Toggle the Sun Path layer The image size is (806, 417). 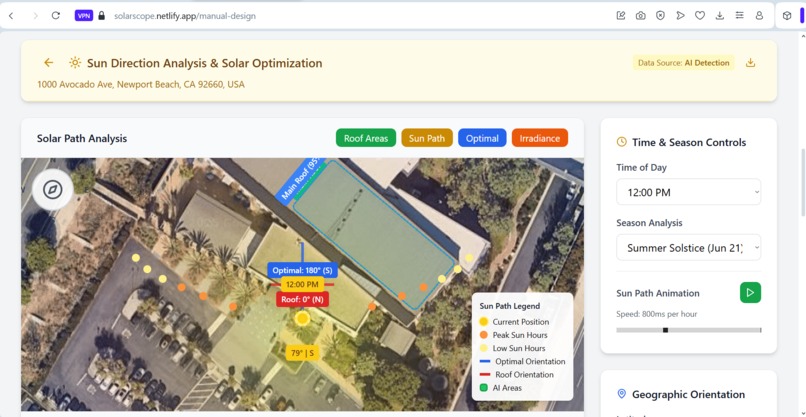click(427, 138)
